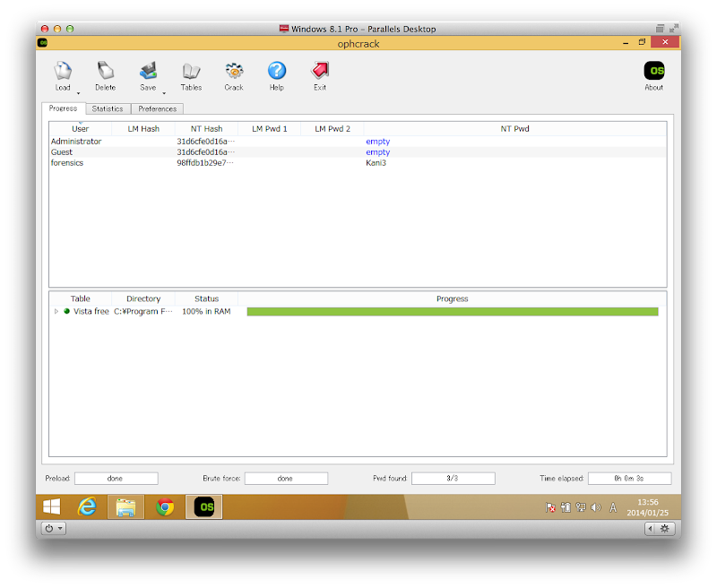
Task: Click the Guest NT Pwd empty value
Action: 377,152
